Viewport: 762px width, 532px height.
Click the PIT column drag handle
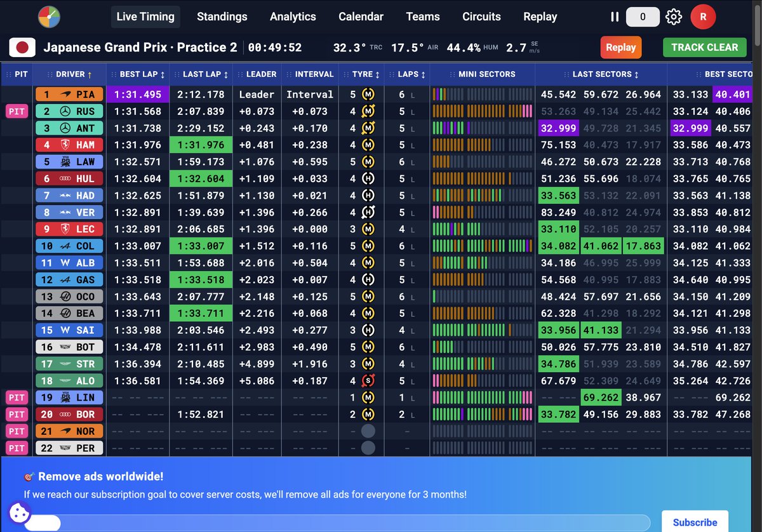tap(8, 74)
